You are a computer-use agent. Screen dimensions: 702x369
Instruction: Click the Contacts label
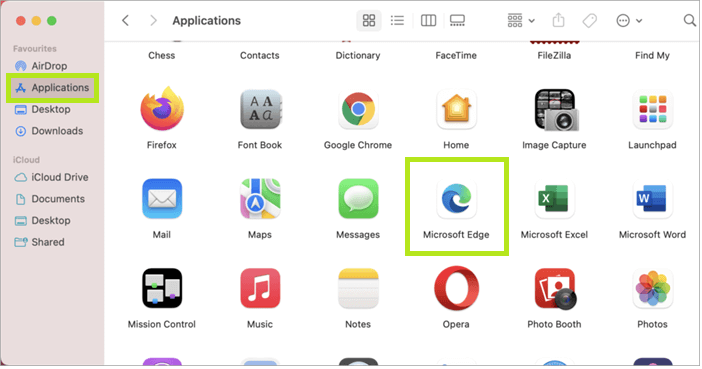260,56
